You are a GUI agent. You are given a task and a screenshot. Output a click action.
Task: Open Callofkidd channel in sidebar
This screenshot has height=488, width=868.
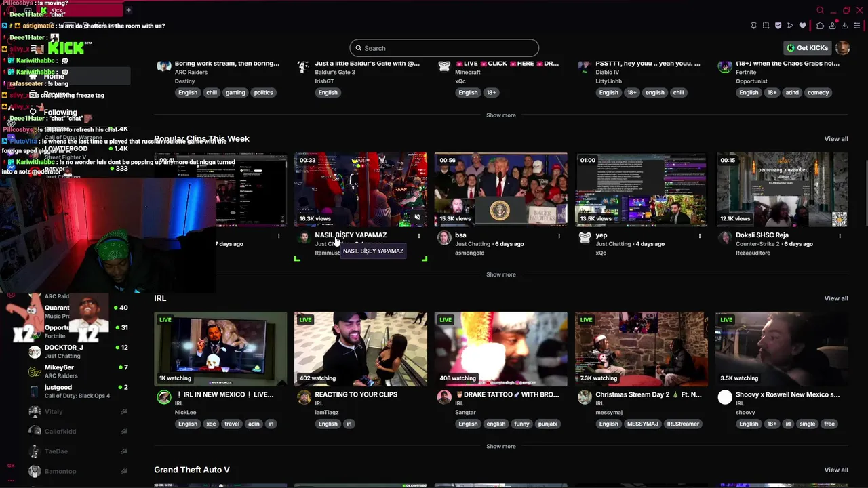pos(79,431)
